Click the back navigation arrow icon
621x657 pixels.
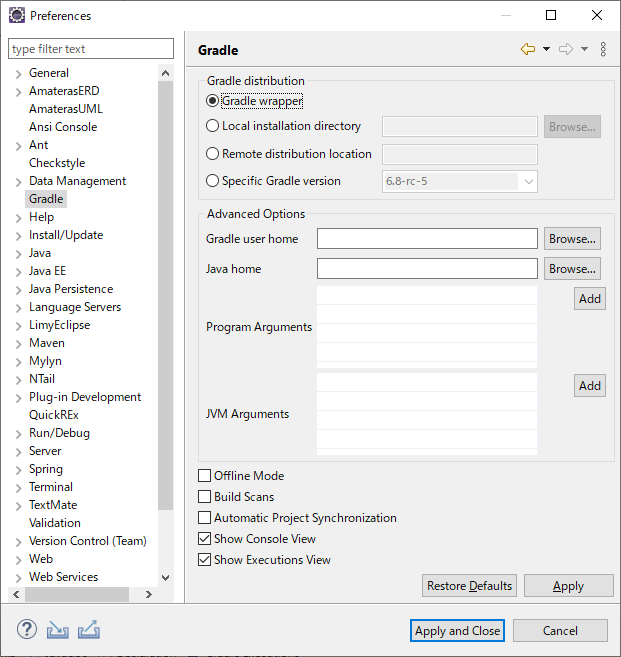pos(528,49)
